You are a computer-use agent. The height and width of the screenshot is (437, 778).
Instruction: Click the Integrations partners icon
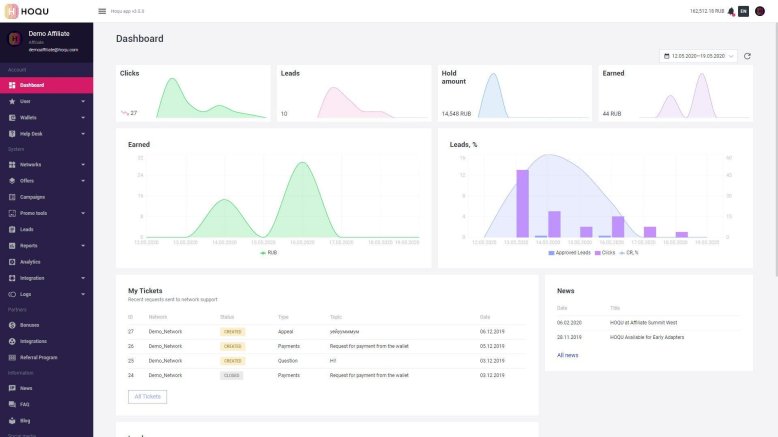12,341
